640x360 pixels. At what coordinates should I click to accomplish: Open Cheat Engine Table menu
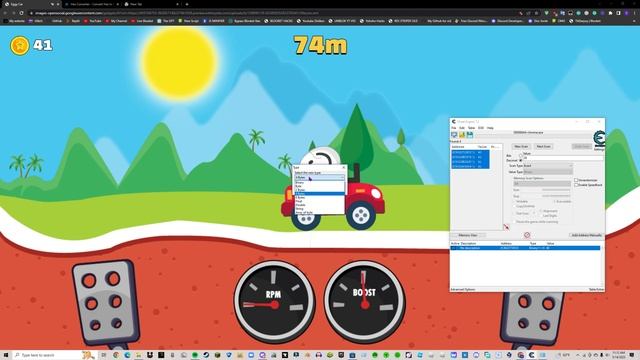pos(471,128)
